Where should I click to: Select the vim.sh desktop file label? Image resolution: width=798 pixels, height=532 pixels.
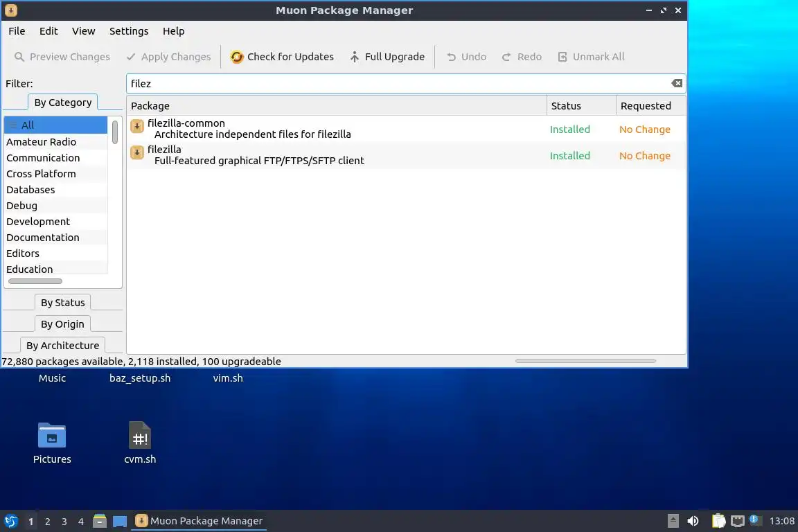click(228, 378)
